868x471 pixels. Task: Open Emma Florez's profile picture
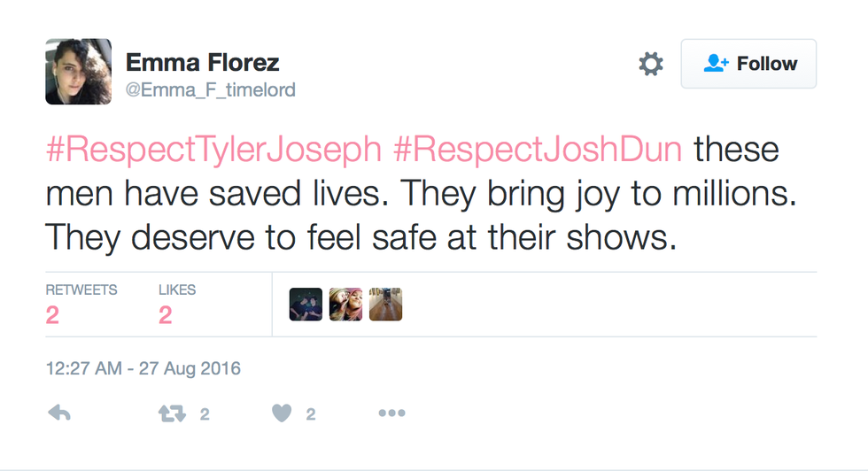[x=79, y=72]
